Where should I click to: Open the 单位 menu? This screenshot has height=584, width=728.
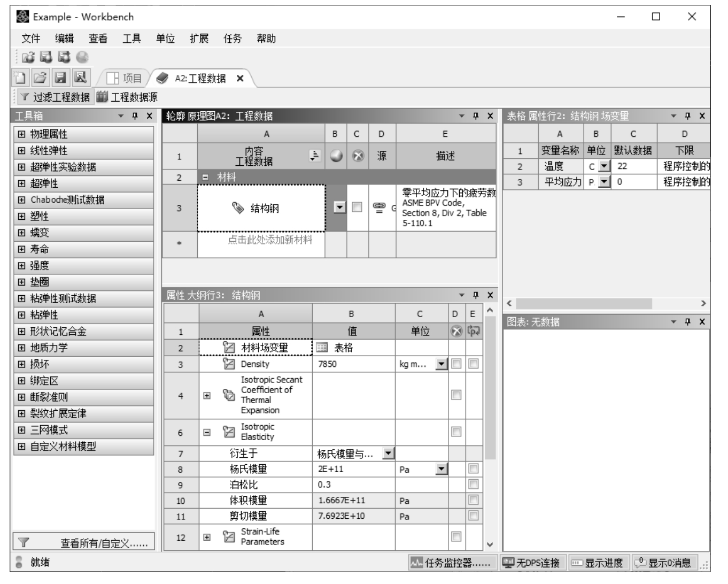point(165,39)
